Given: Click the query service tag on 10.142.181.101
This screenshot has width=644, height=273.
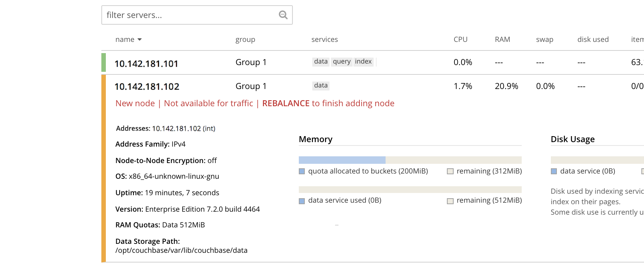Looking at the screenshot, I should pyautogui.click(x=341, y=62).
